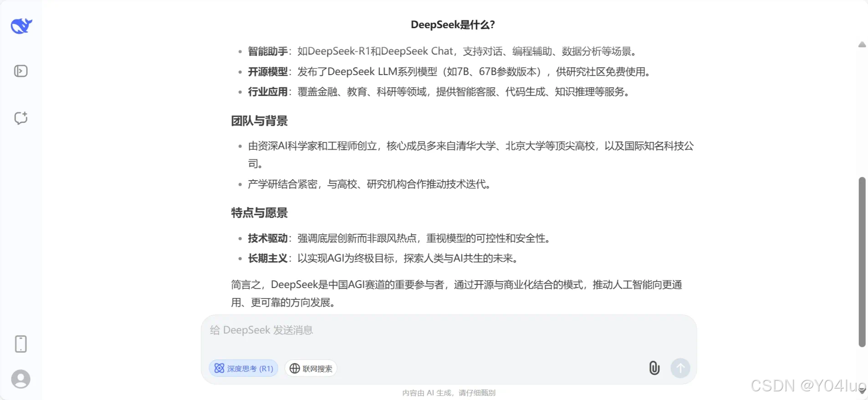Click the 团队与背景 heading

pyautogui.click(x=260, y=121)
